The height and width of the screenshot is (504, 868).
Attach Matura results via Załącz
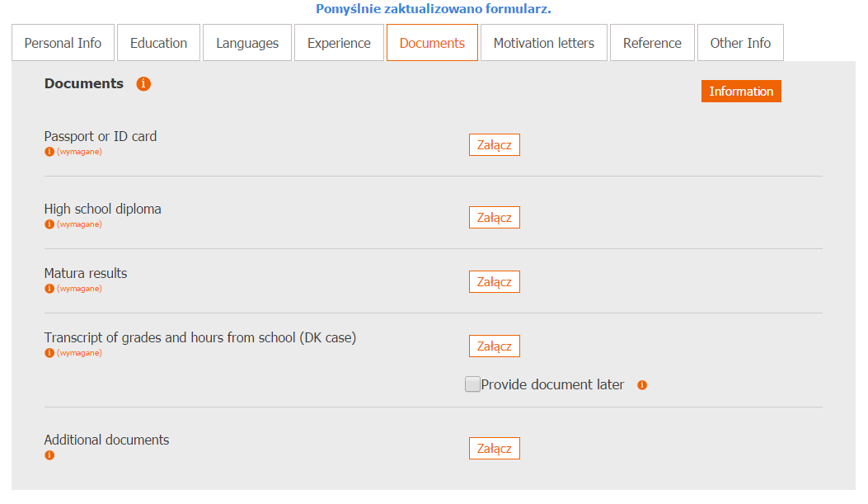[x=495, y=282]
